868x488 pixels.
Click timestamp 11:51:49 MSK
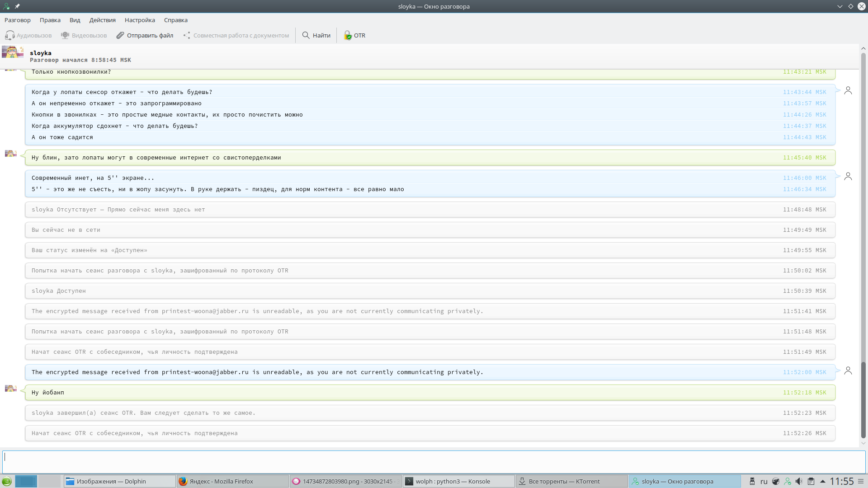coord(804,352)
